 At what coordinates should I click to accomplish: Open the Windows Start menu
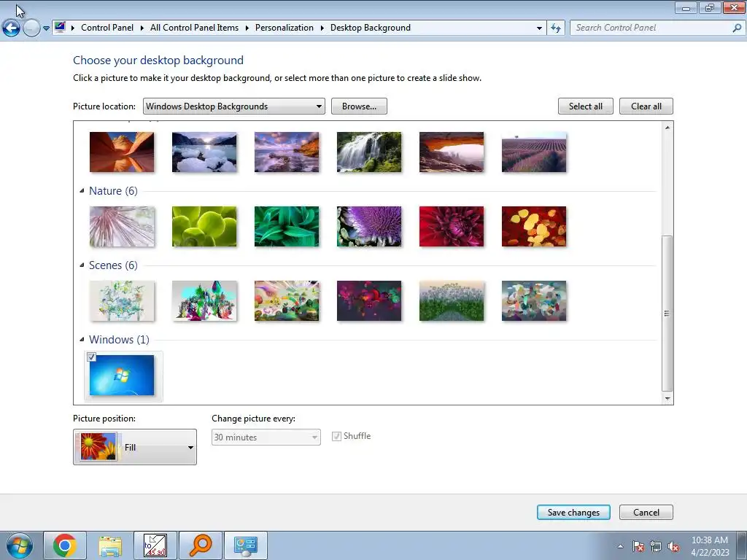click(20, 545)
